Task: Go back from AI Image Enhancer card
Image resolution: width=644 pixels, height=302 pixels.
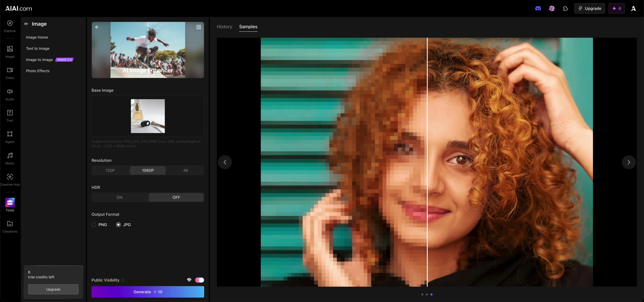Action: click(x=97, y=27)
